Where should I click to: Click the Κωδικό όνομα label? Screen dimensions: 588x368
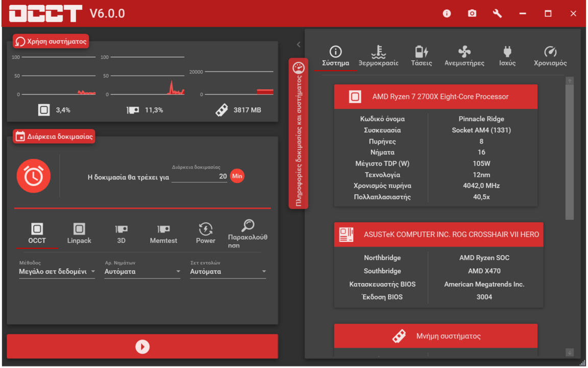click(382, 119)
